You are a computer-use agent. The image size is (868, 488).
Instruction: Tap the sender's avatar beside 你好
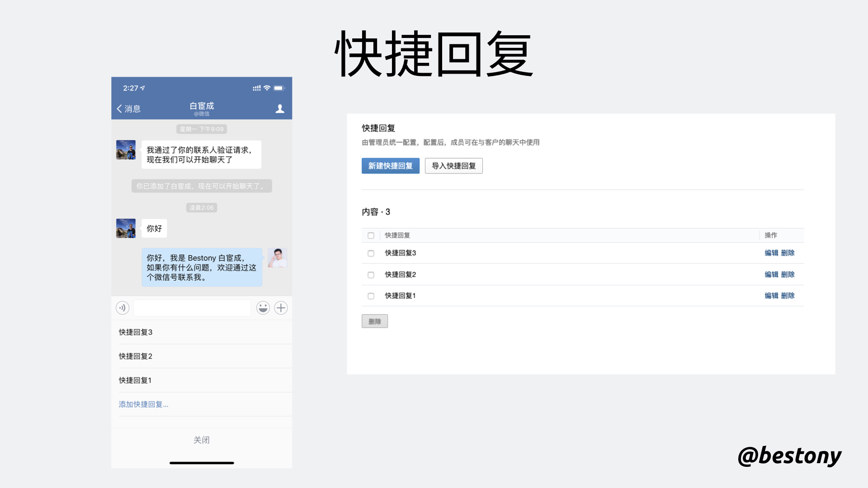coord(126,228)
